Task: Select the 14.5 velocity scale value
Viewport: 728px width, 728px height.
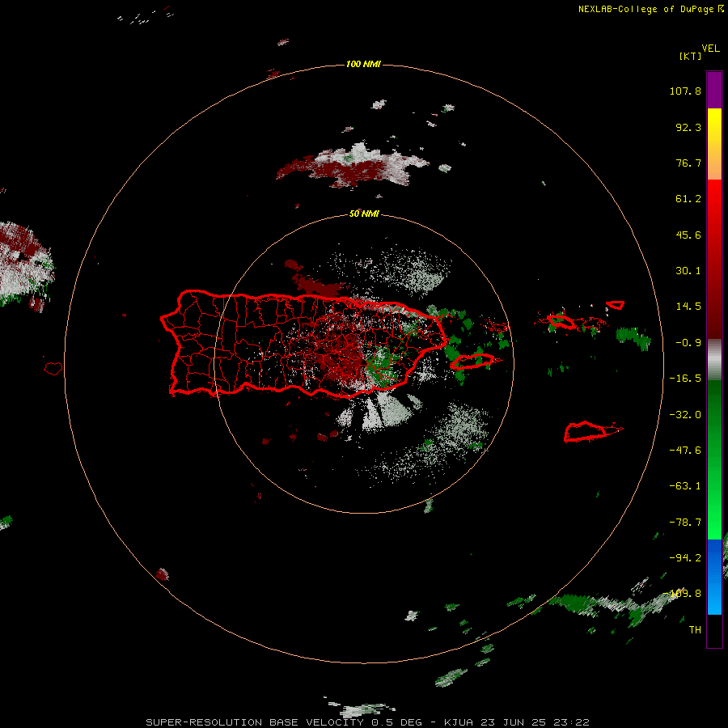Action: point(688,307)
